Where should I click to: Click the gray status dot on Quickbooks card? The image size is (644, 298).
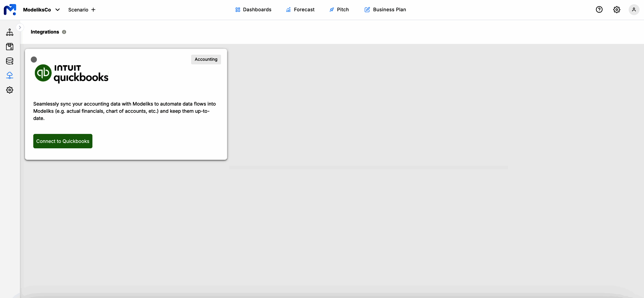(x=34, y=59)
